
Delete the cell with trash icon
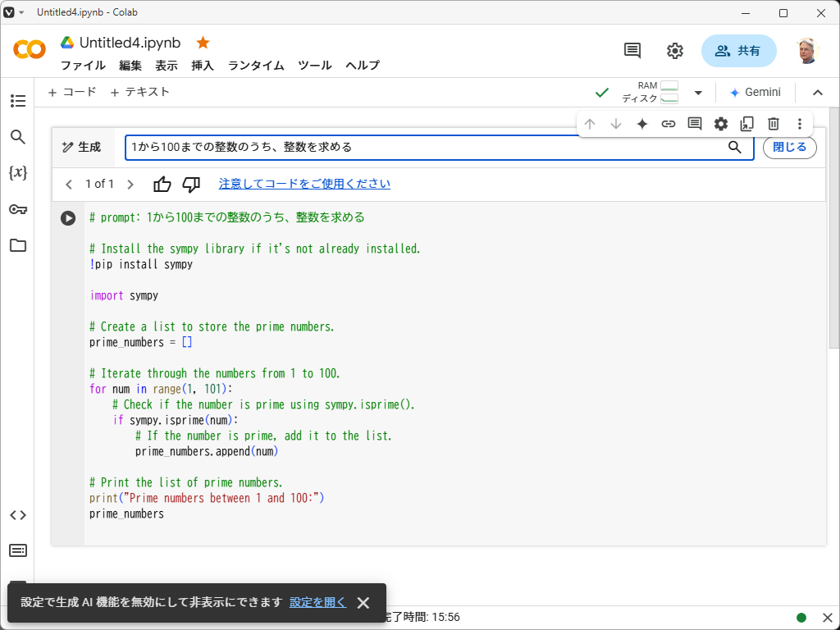coord(773,124)
